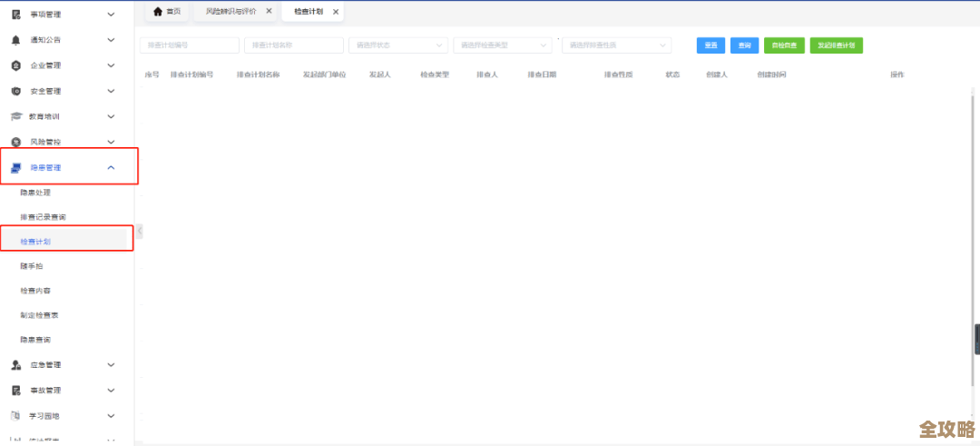The height and width of the screenshot is (446, 980).
Task: Expand the 学习园地 menu chevron
Action: click(112, 415)
